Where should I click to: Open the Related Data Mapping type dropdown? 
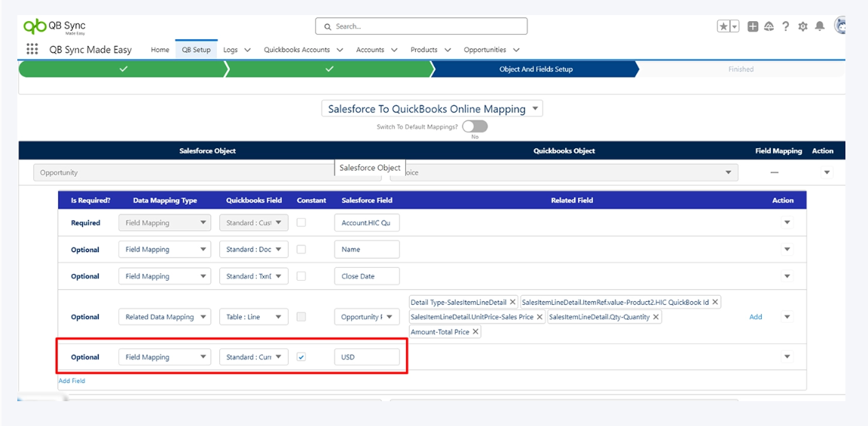pyautogui.click(x=164, y=317)
